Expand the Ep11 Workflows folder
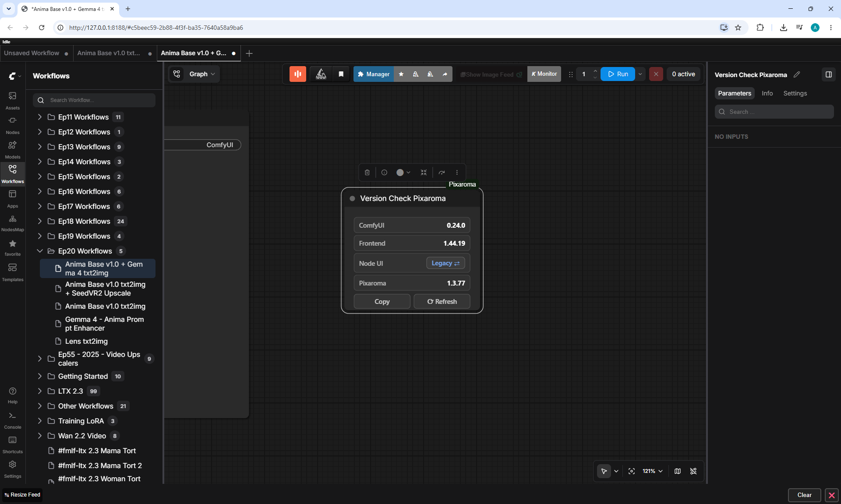Viewport: 841px width, 504px height. 40,117
